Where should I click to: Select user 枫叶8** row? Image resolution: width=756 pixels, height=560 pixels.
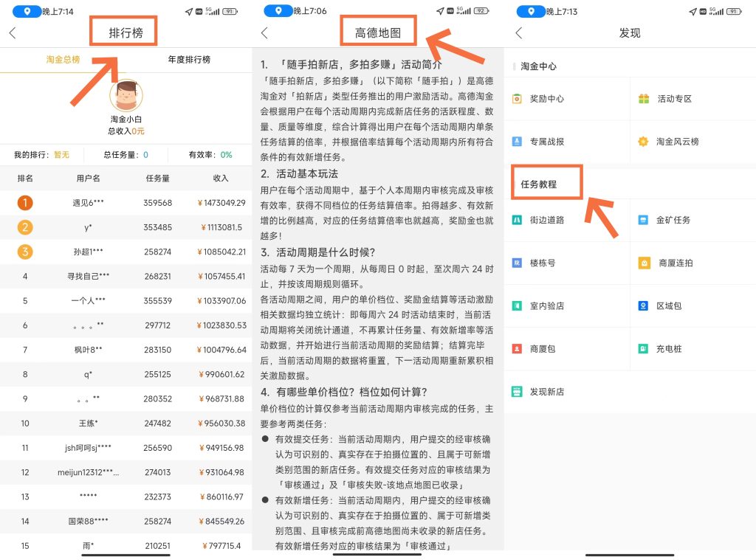[126, 350]
